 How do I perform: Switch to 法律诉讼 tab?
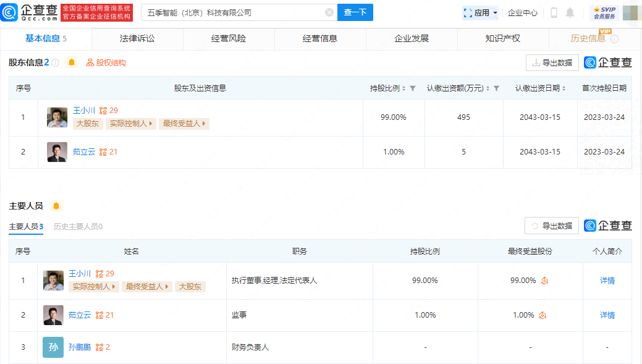[137, 38]
